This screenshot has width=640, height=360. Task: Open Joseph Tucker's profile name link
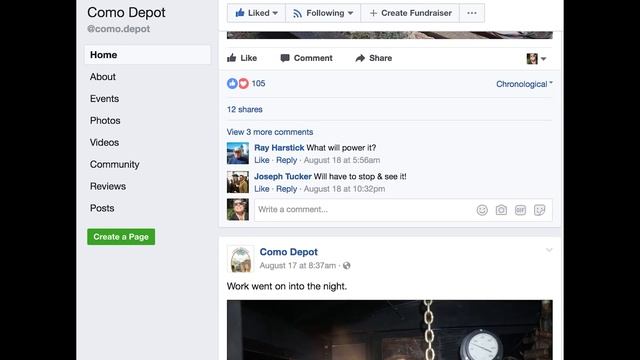tap(283, 177)
